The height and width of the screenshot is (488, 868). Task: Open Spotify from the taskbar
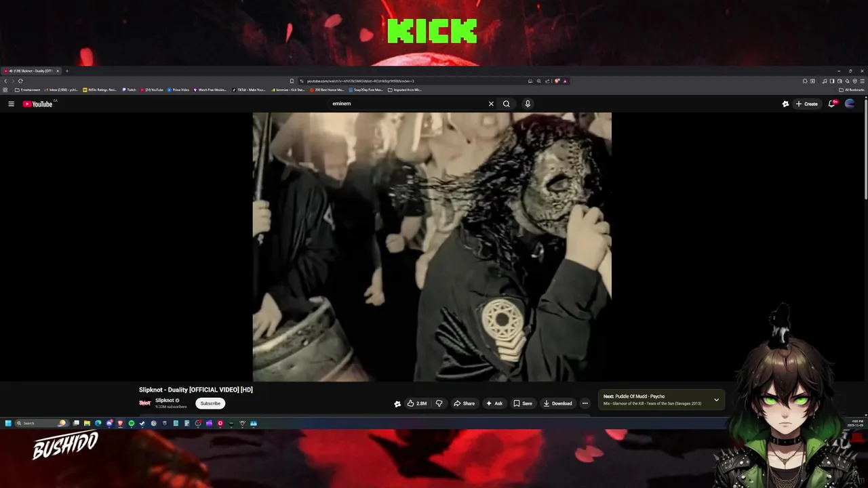132,423
